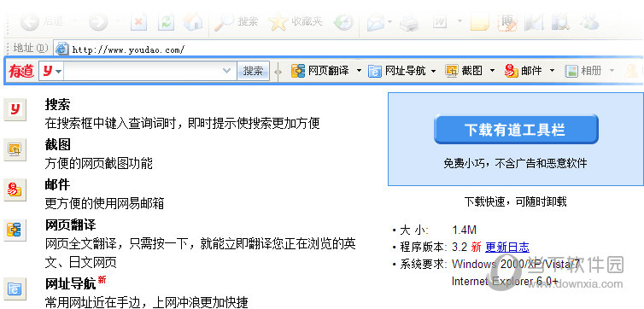Click the IE Forward arrow button
Viewport: 644px width, 309px height.
click(97, 22)
